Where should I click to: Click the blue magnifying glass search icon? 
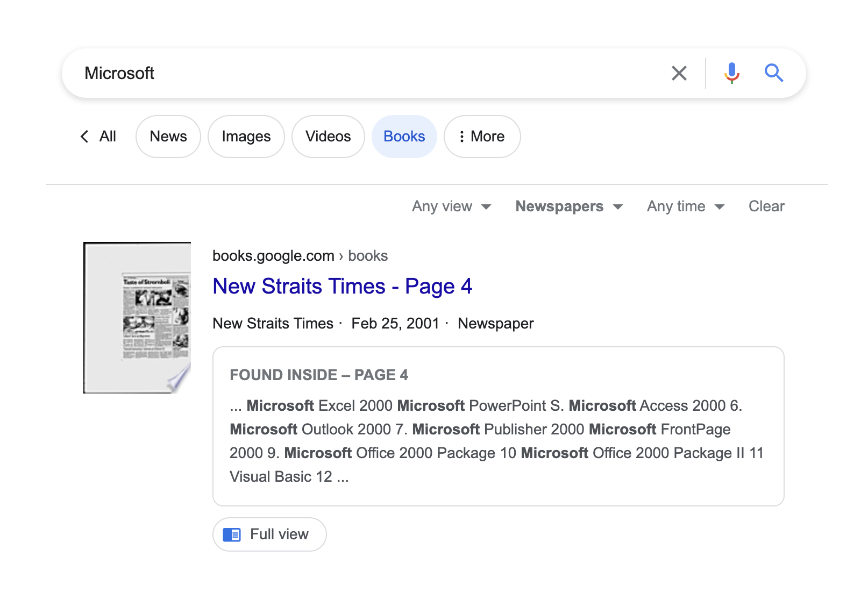(773, 73)
